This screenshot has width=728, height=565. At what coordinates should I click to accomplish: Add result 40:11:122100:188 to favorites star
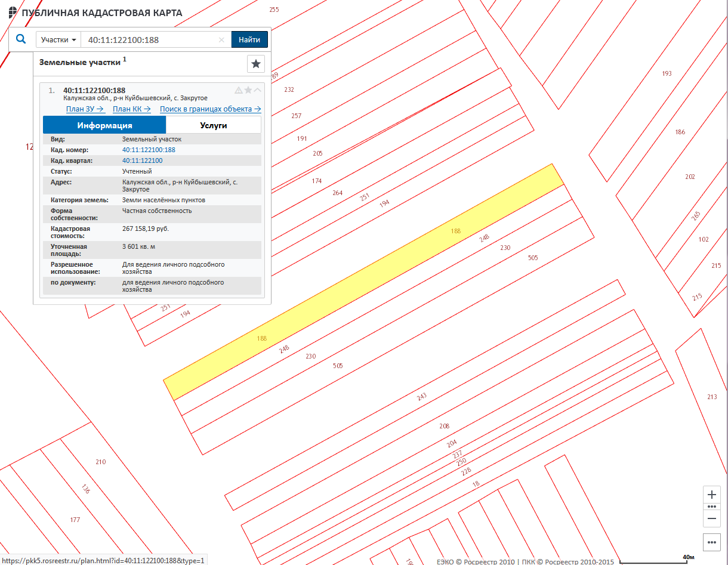click(248, 90)
